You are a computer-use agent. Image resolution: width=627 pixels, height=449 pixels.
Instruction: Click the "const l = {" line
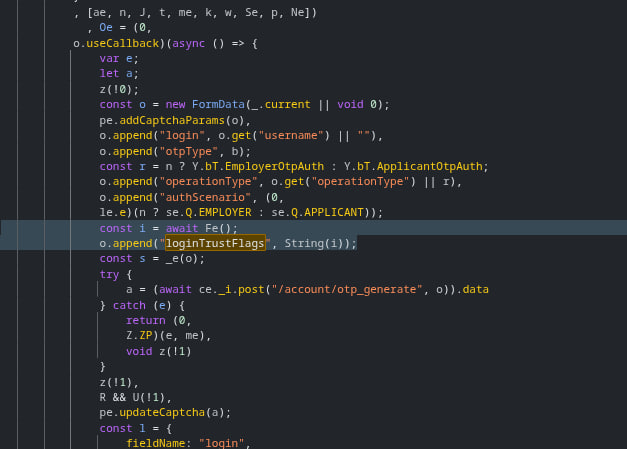136,428
